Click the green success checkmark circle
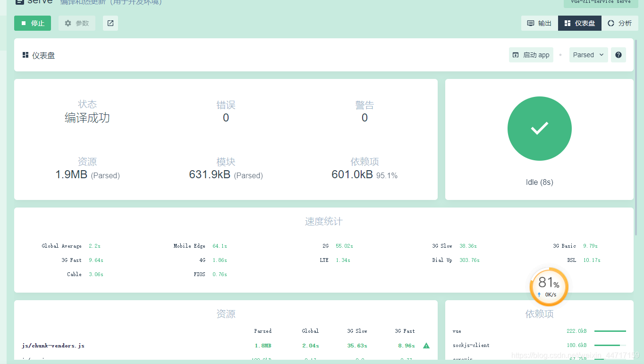 tap(540, 129)
